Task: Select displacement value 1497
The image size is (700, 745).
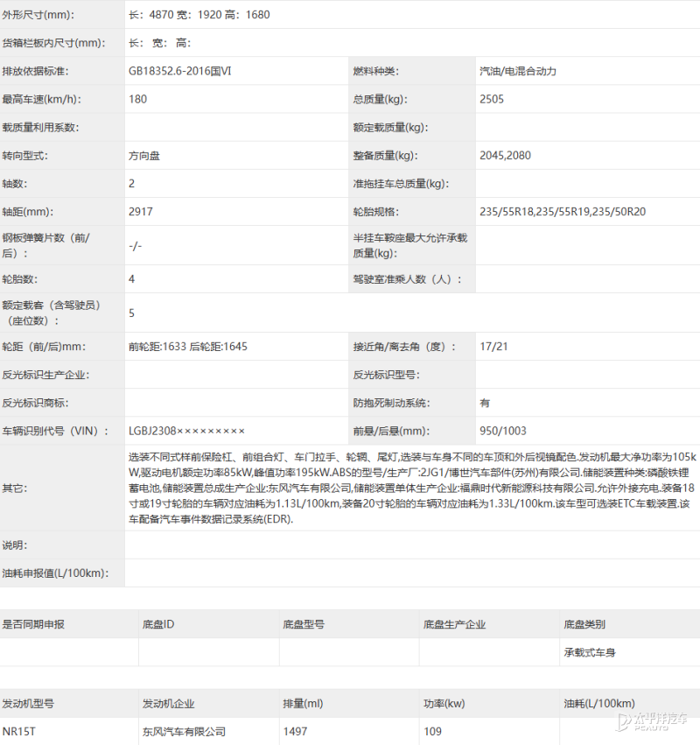Action: pyautogui.click(x=295, y=731)
